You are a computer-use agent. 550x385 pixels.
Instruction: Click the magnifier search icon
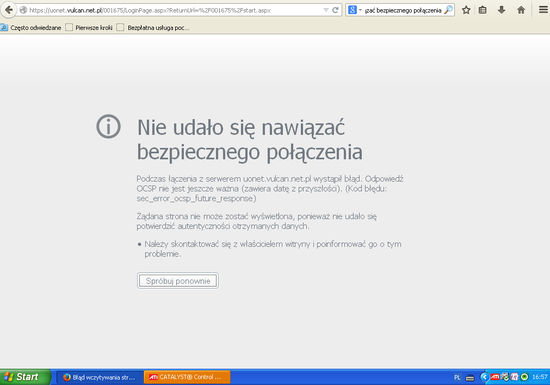click(448, 10)
